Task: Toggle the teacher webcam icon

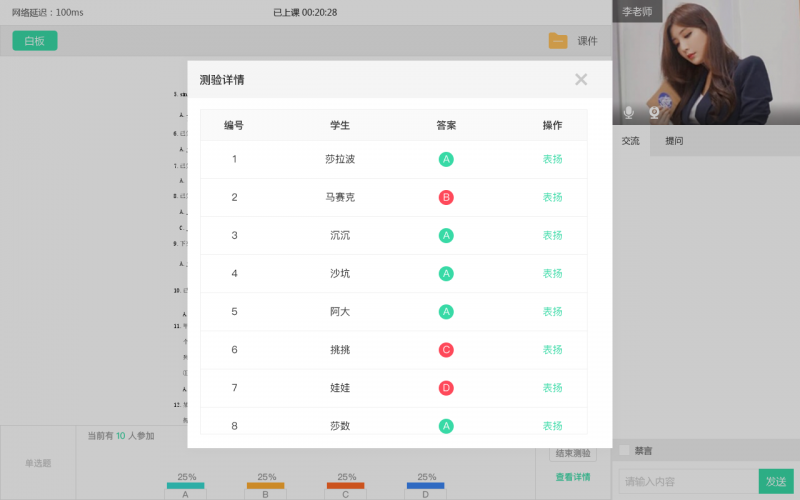Action: [x=654, y=112]
